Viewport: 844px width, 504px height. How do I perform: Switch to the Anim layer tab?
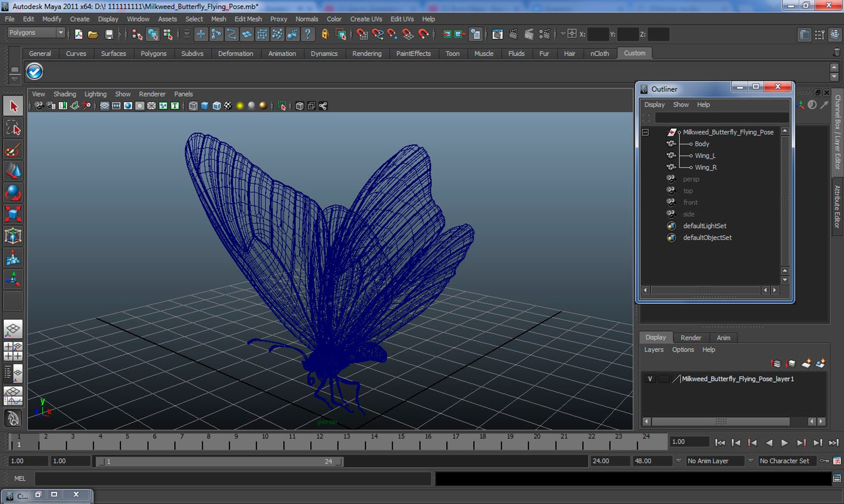tap(723, 338)
